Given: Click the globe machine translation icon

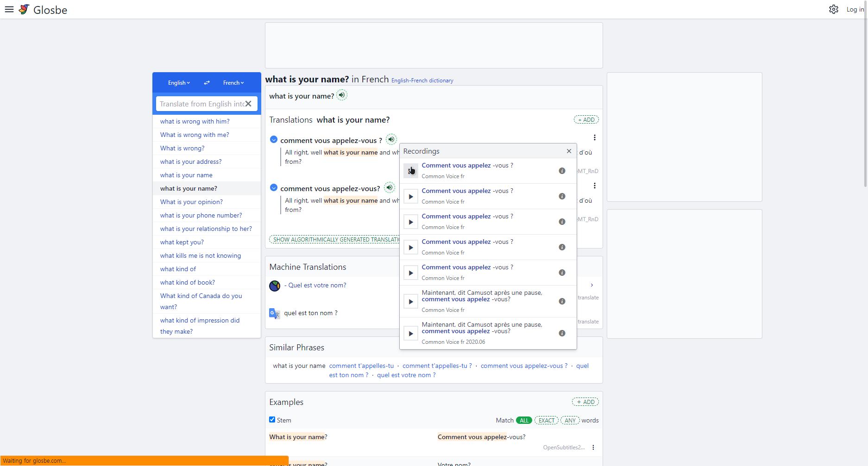Looking at the screenshot, I should (274, 286).
